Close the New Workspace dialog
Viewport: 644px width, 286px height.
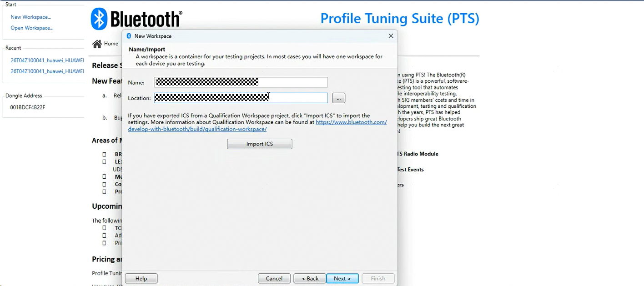click(391, 36)
